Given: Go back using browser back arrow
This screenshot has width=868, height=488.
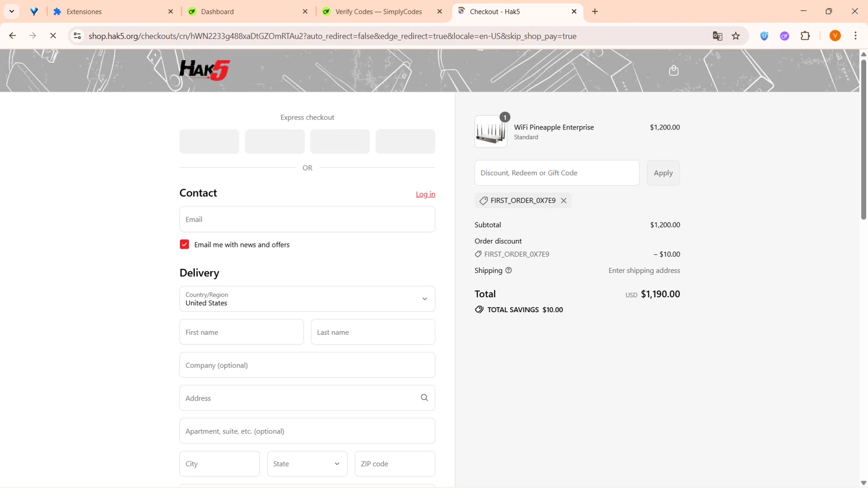Looking at the screenshot, I should point(12,36).
